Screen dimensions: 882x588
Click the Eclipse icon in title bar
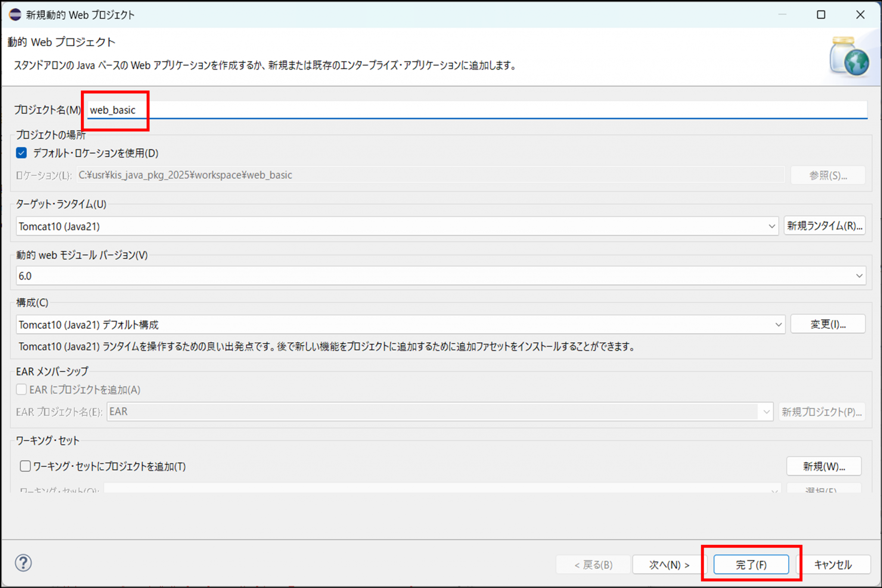coord(15,15)
